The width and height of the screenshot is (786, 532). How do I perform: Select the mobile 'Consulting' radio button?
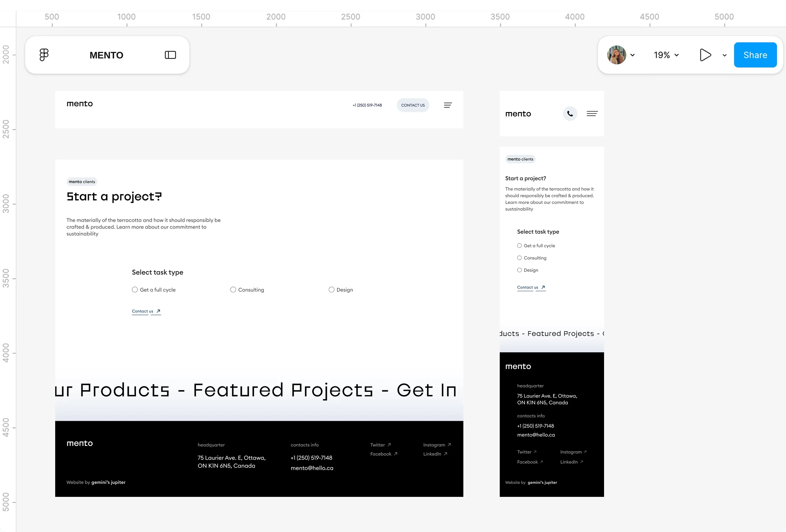tap(519, 258)
